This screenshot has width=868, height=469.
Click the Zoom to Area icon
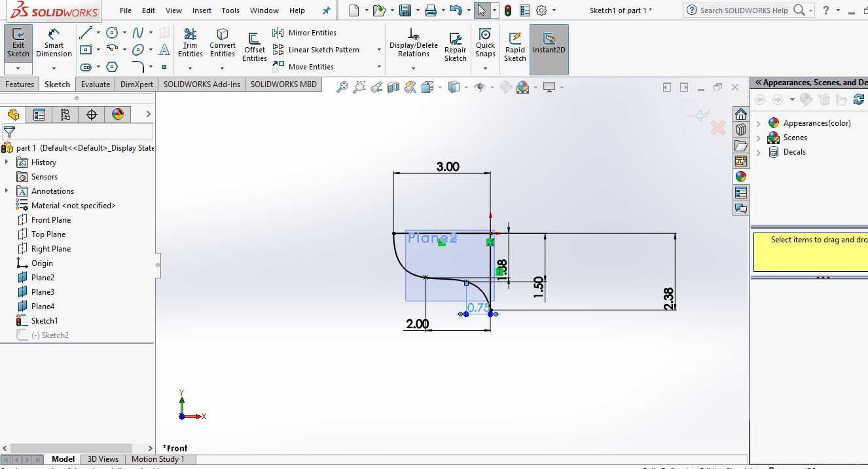click(x=359, y=87)
